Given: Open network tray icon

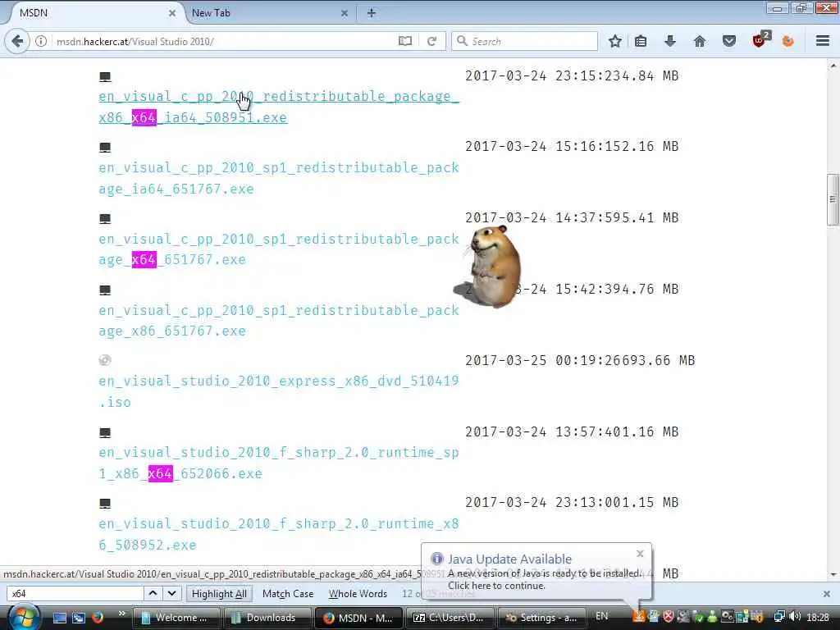Looking at the screenshot, I should coord(780,617).
